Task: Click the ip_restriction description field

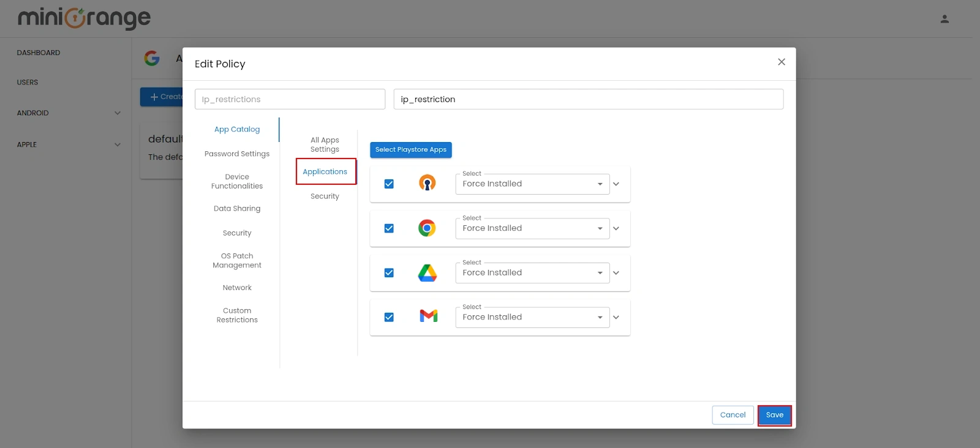Action: click(589, 99)
